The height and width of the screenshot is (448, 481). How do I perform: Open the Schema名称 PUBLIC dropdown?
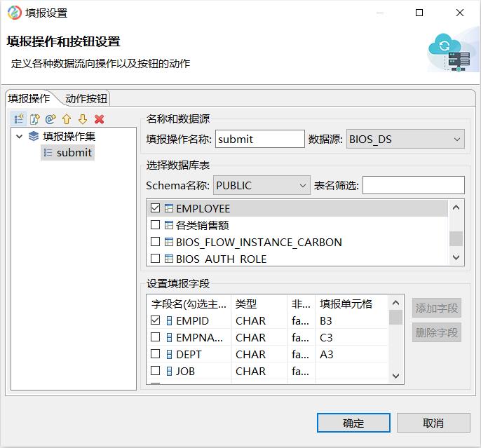pyautogui.click(x=262, y=185)
